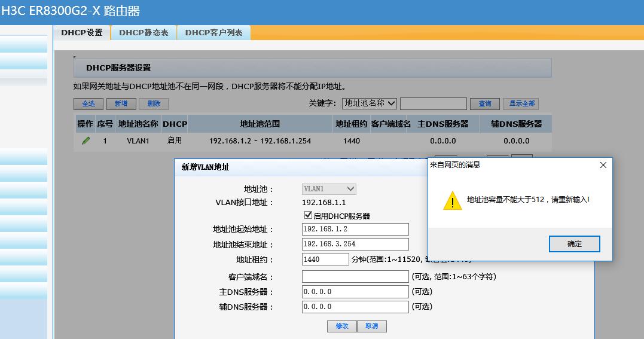Click the yellow warning icon in the alert
Viewport: 644px width, 339px height.
coord(453,200)
